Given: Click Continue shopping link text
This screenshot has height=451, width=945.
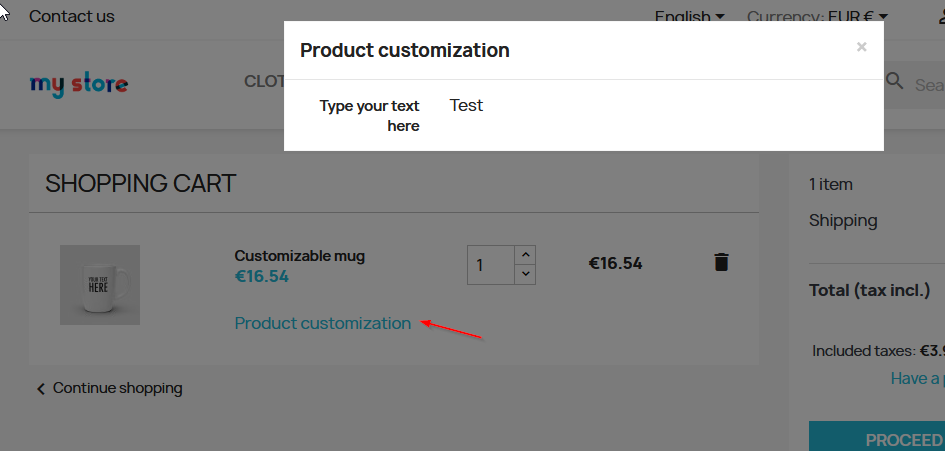Looking at the screenshot, I should [117, 388].
